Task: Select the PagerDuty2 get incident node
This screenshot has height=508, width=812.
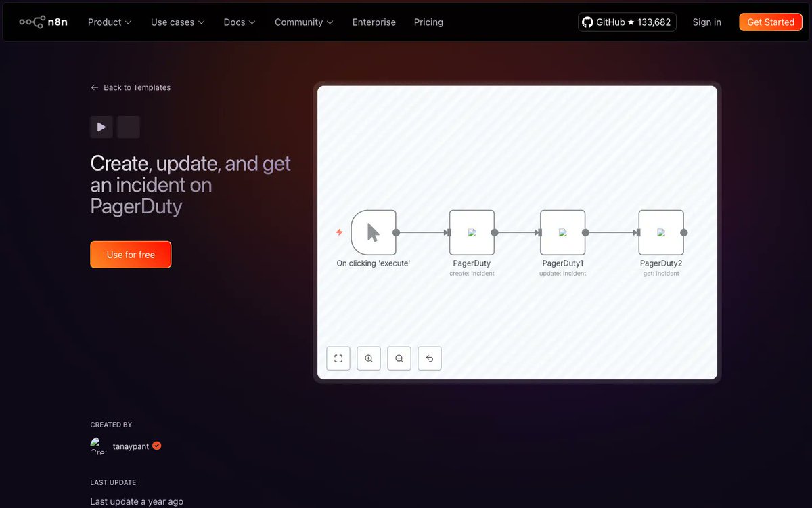Action: [661, 232]
